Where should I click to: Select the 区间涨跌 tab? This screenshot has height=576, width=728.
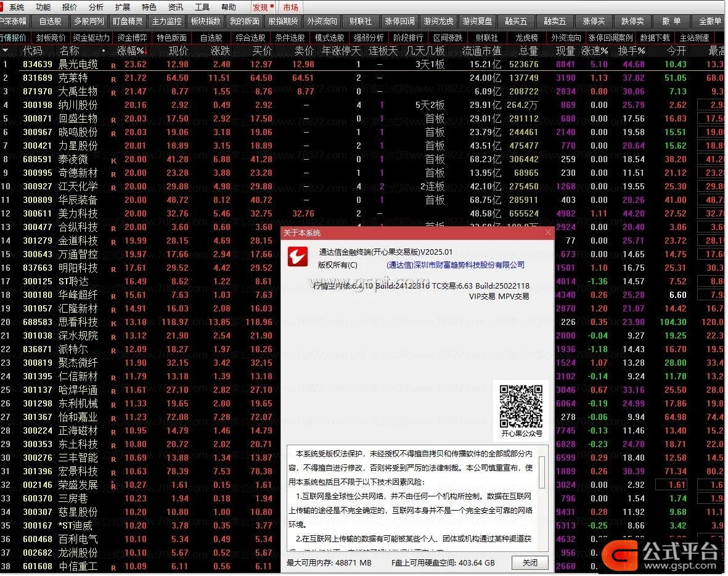(x=448, y=38)
